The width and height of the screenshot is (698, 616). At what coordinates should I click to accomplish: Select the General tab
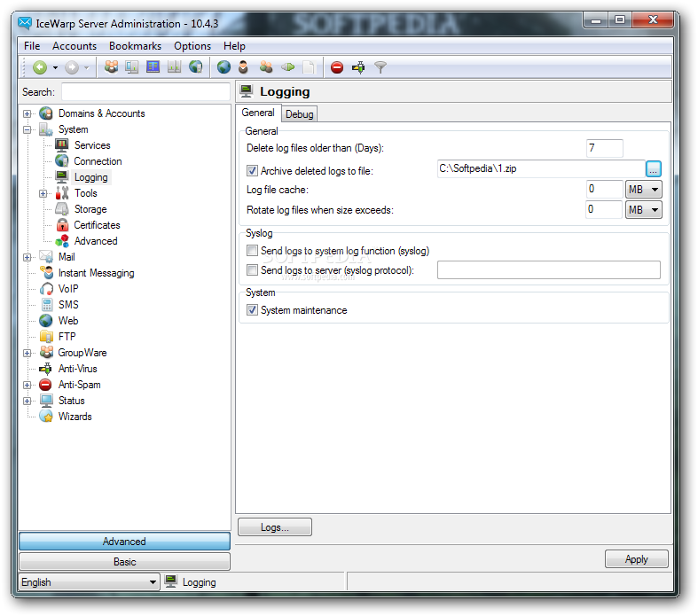(258, 113)
